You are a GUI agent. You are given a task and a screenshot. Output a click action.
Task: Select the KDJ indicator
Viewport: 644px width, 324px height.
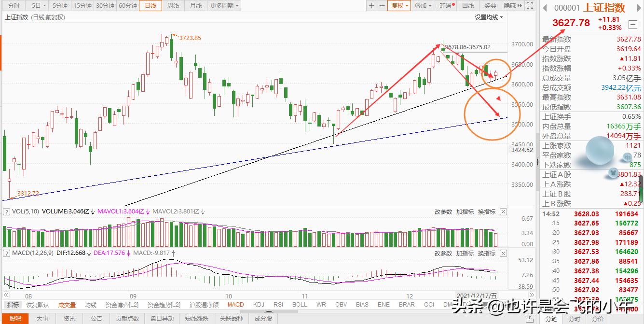pyautogui.click(x=259, y=305)
